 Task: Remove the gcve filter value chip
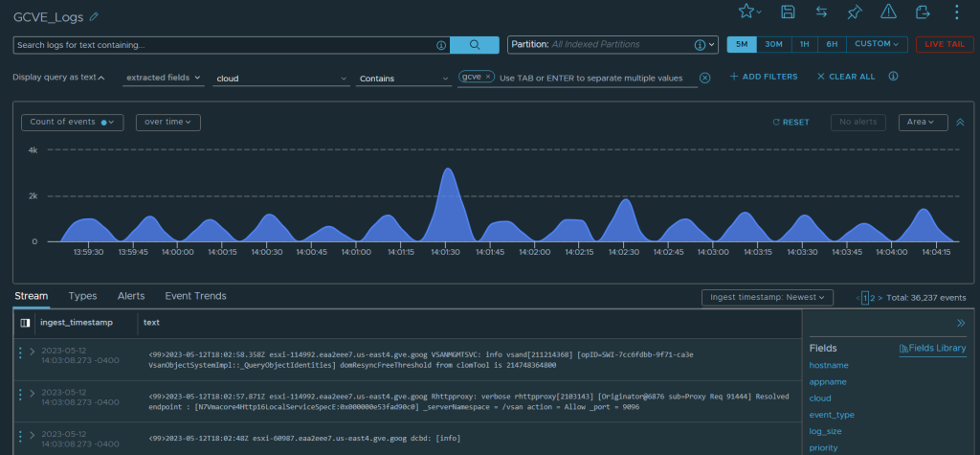pyautogui.click(x=488, y=77)
